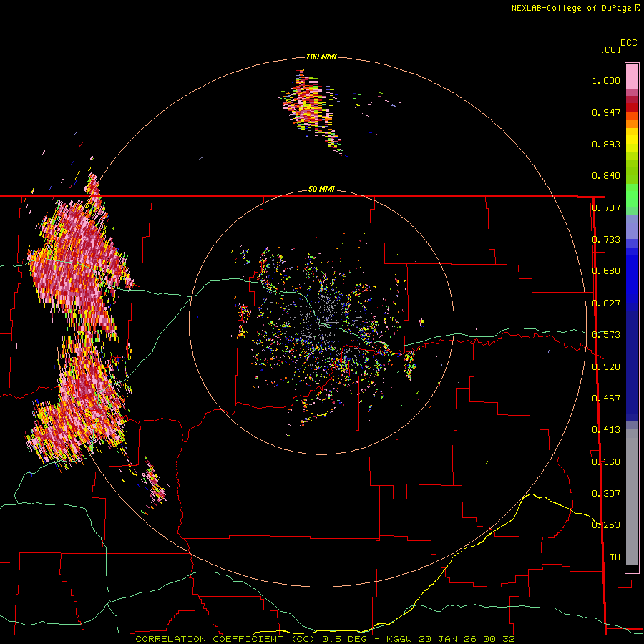Click the echo cluster just below 100 NMI label
Image resolution: width=644 pixels, height=644 pixels.
point(313,109)
